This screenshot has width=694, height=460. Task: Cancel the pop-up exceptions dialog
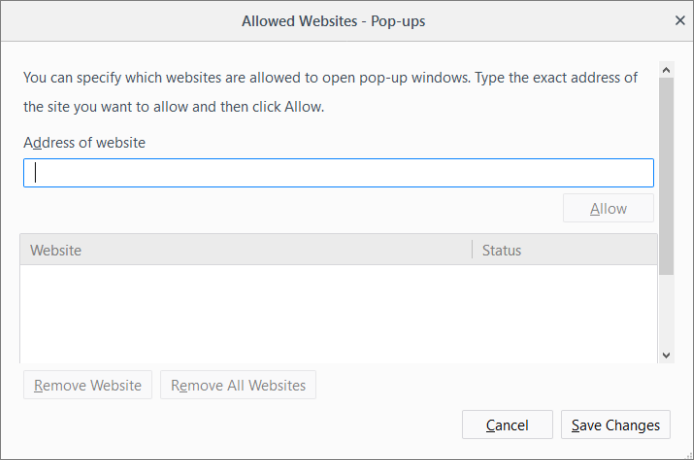click(507, 425)
